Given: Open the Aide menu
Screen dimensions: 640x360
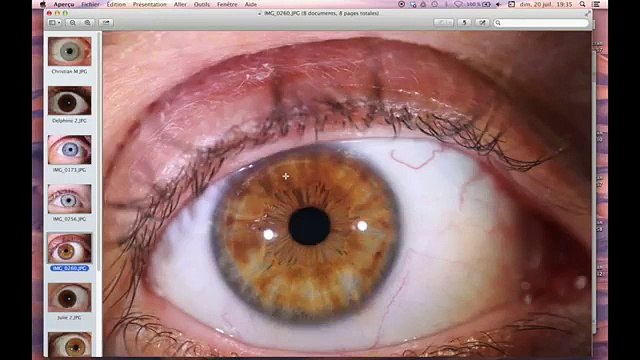Looking at the screenshot, I should click(251, 4).
